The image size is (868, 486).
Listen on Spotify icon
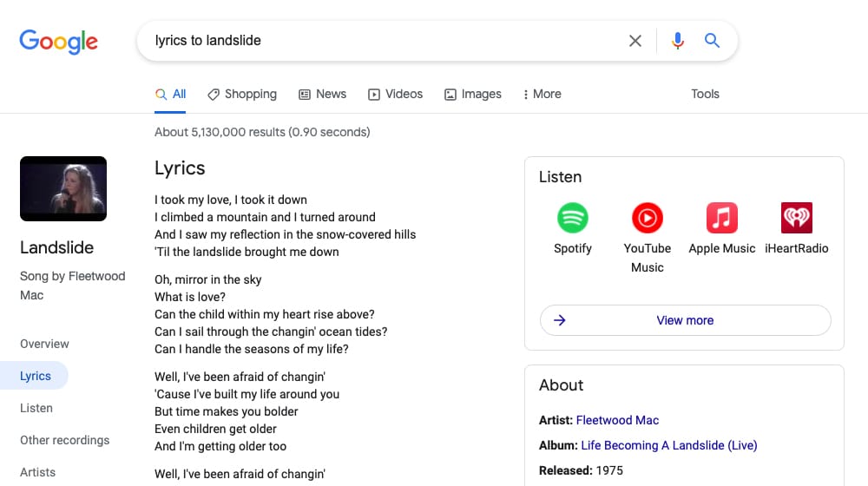pos(572,218)
